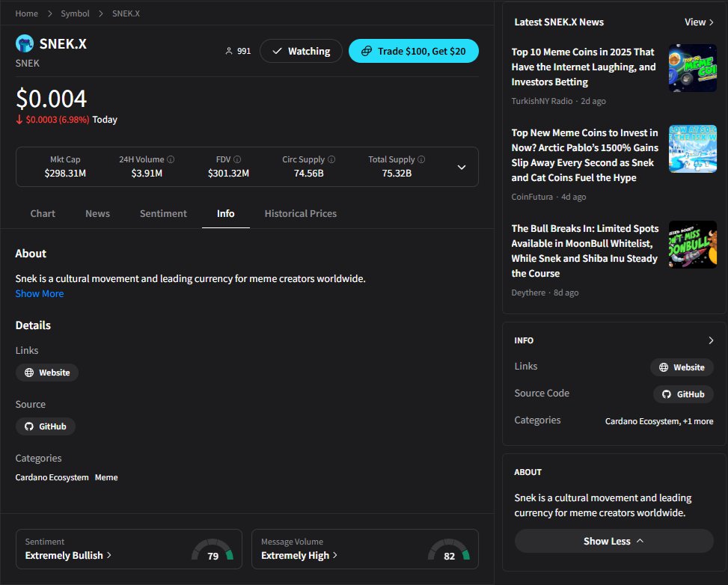Image resolution: width=728 pixels, height=585 pixels.
Task: Switch to the Chart tab
Action: click(43, 213)
